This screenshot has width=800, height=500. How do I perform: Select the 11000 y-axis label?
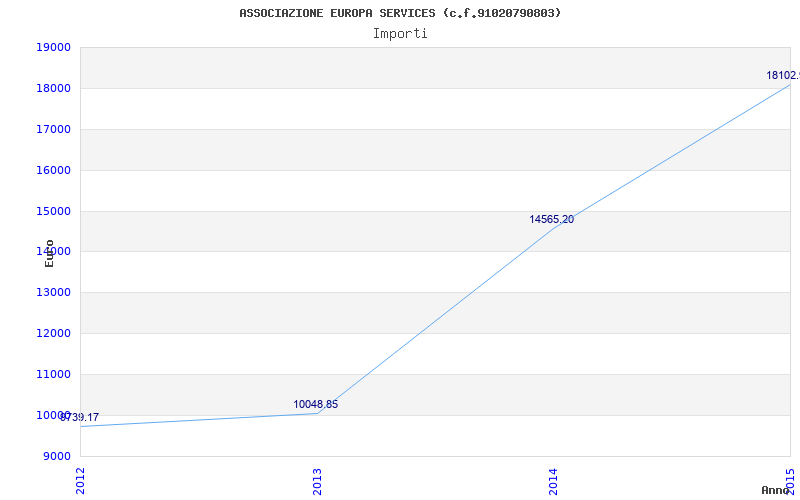53,374
